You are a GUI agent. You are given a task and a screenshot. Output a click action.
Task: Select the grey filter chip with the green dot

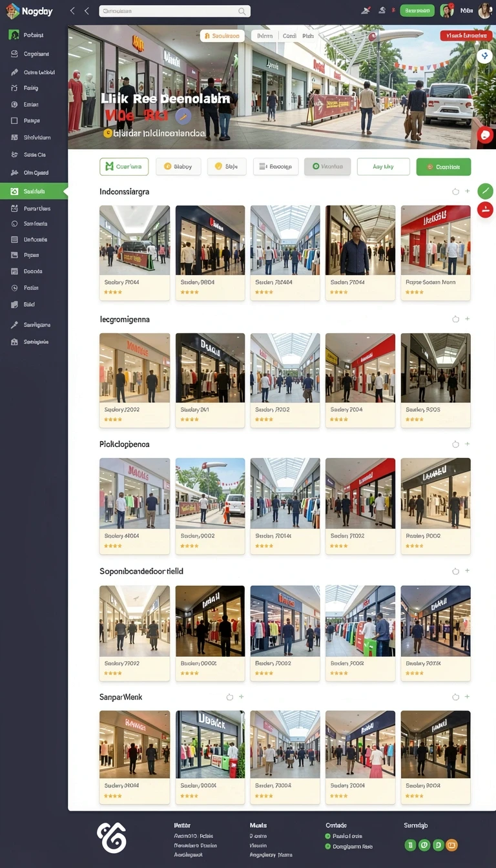click(x=327, y=167)
